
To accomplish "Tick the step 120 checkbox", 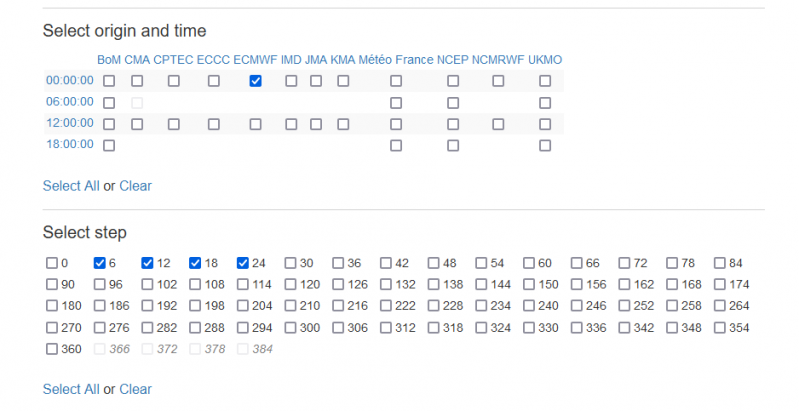I will click(291, 285).
